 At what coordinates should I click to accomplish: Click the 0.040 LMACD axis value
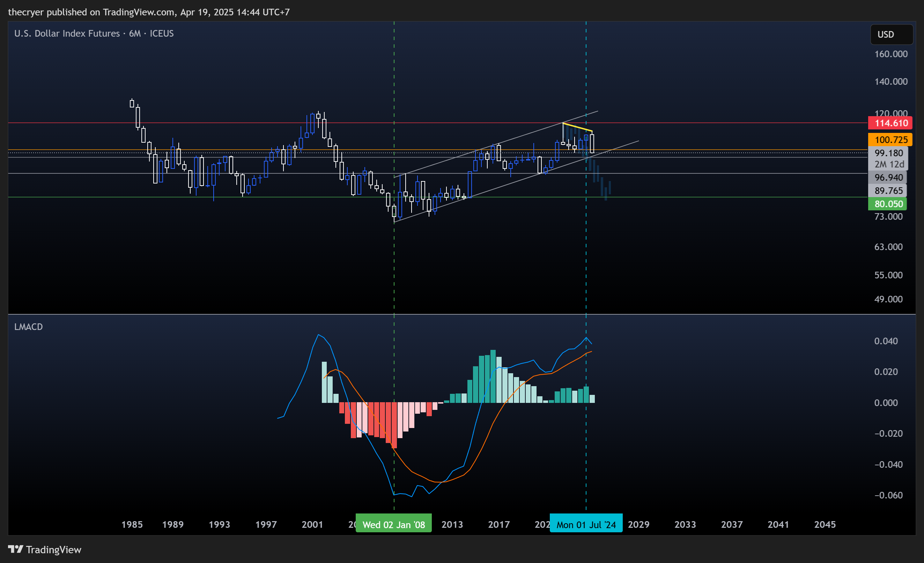point(886,341)
